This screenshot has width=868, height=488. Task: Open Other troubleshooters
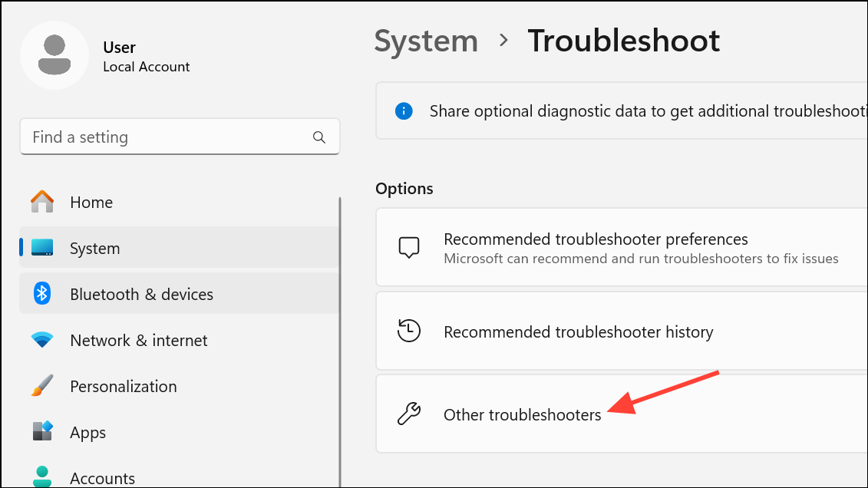pyautogui.click(x=622, y=414)
